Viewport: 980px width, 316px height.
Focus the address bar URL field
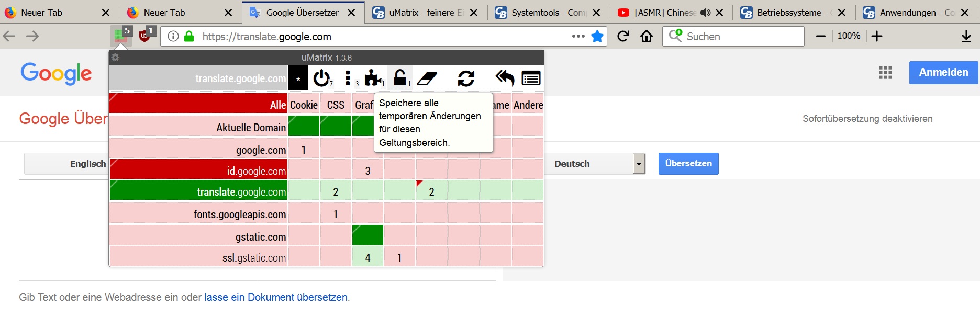385,36
